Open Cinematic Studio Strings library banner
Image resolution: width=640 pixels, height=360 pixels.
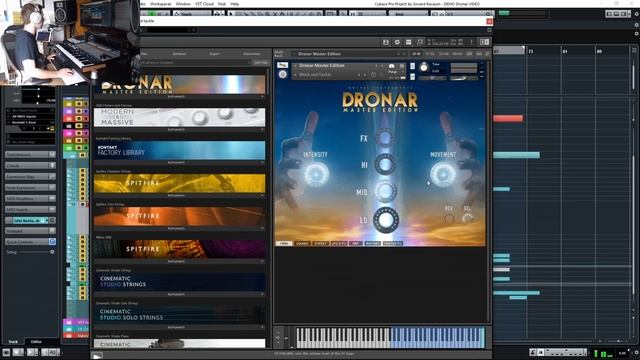[180, 282]
